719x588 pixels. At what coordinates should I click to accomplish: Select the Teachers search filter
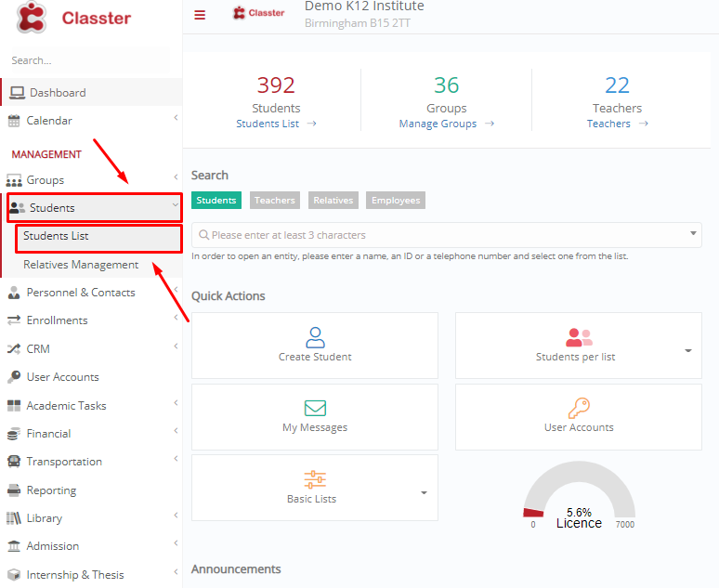tap(275, 200)
